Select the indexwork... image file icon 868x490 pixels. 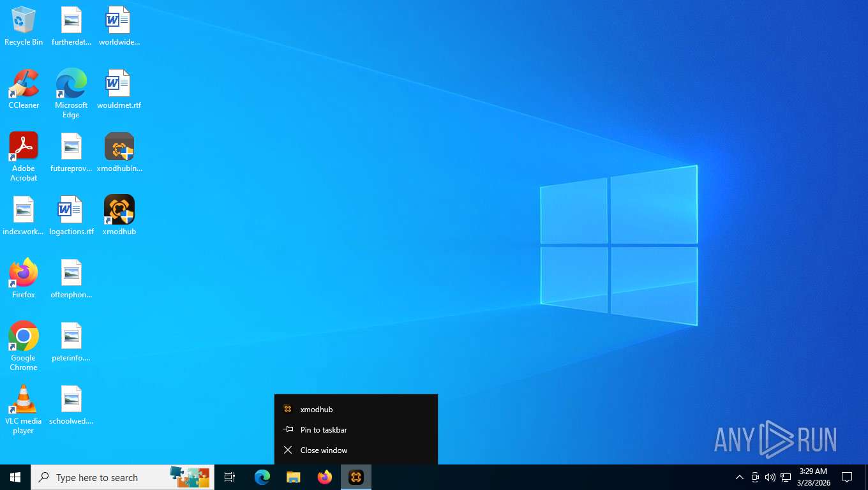[x=24, y=216]
